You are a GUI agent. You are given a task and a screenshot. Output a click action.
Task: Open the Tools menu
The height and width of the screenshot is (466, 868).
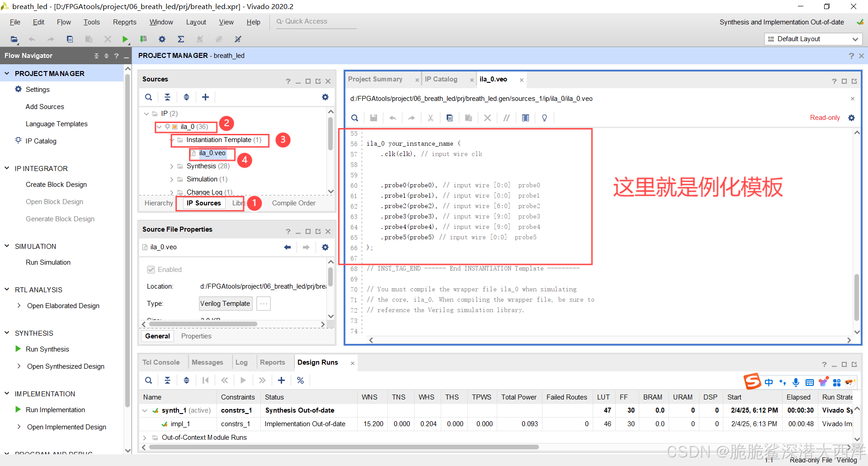coord(91,22)
